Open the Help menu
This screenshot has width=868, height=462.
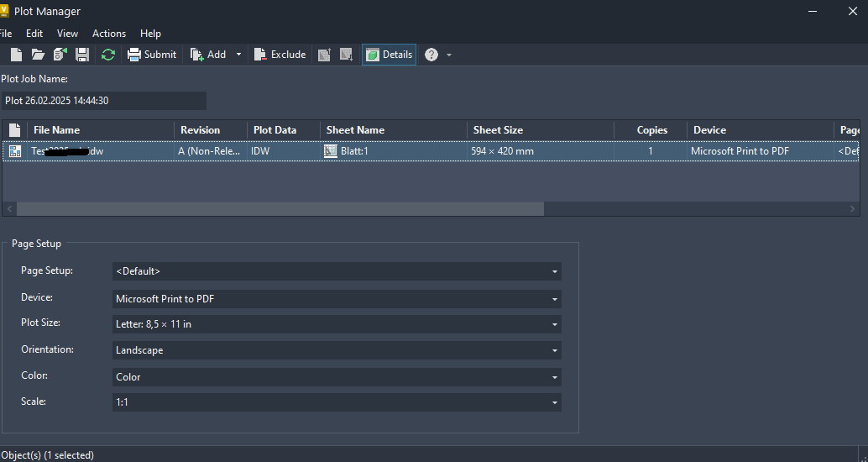pyautogui.click(x=150, y=34)
